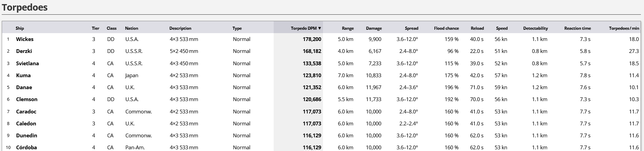Click the Ship column header
This screenshot has width=644, height=151.
20,28
